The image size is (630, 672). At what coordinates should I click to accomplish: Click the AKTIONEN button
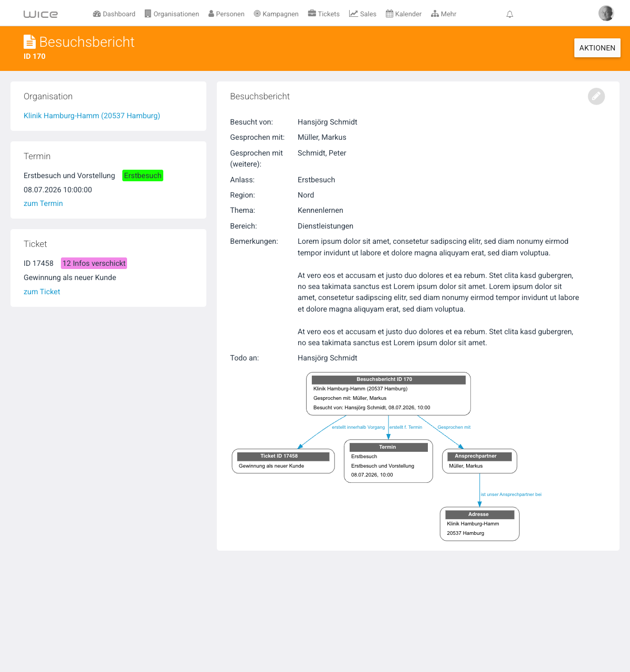[597, 48]
